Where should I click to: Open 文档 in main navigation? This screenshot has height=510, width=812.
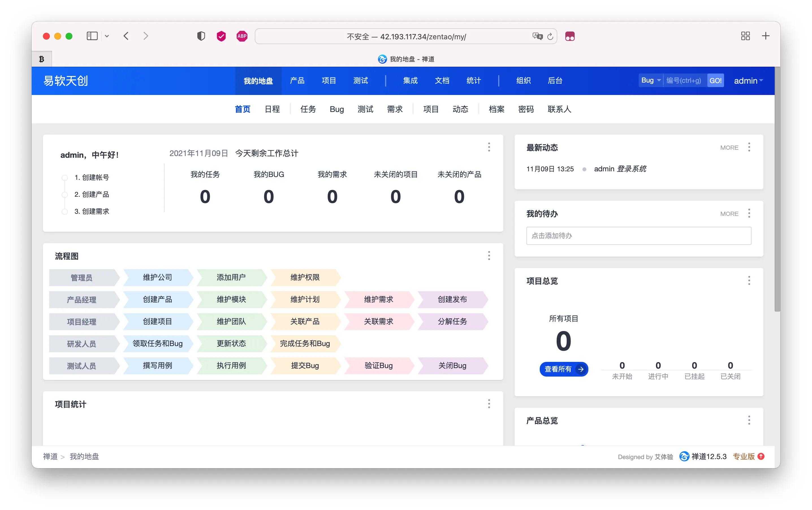pos(442,81)
